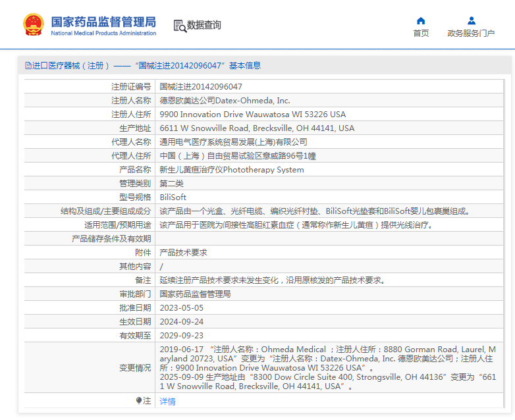Click the 管理类别 label

tap(135, 183)
